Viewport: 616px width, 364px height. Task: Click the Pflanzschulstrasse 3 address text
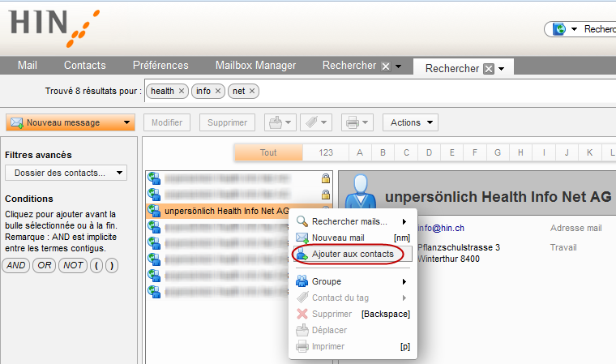[459, 247]
